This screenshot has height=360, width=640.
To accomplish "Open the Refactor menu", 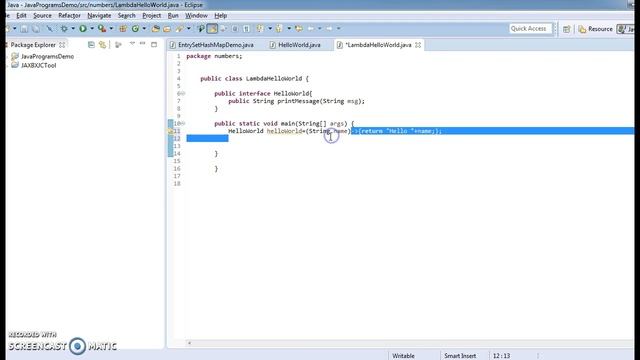I will [x=69, y=16].
